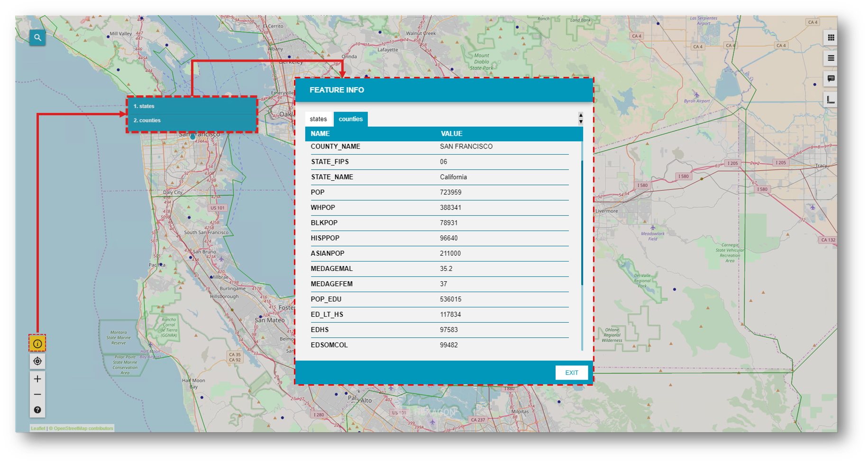Screen dimensions: 868x463
Task: Choose '2. counties' in layer popup
Action: (x=147, y=120)
